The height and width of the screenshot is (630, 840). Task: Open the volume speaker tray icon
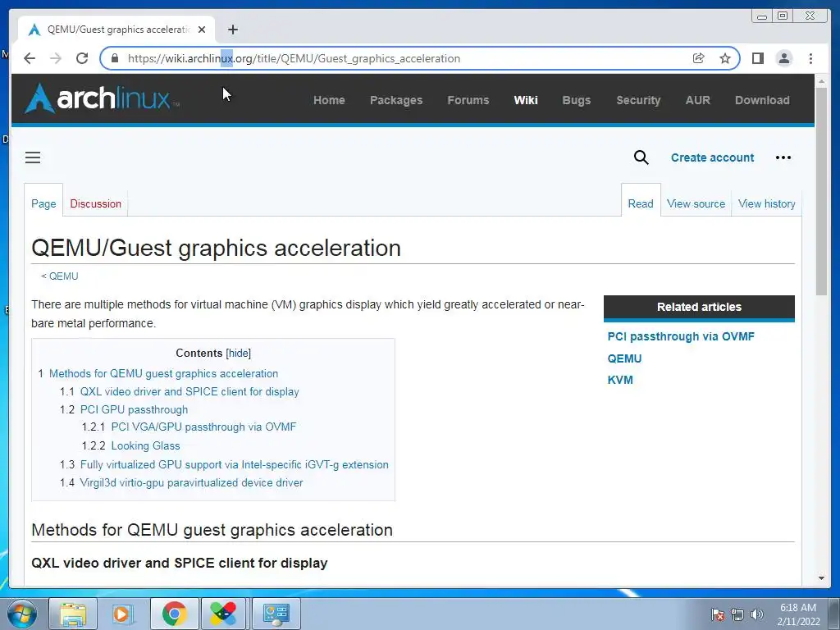click(757, 614)
